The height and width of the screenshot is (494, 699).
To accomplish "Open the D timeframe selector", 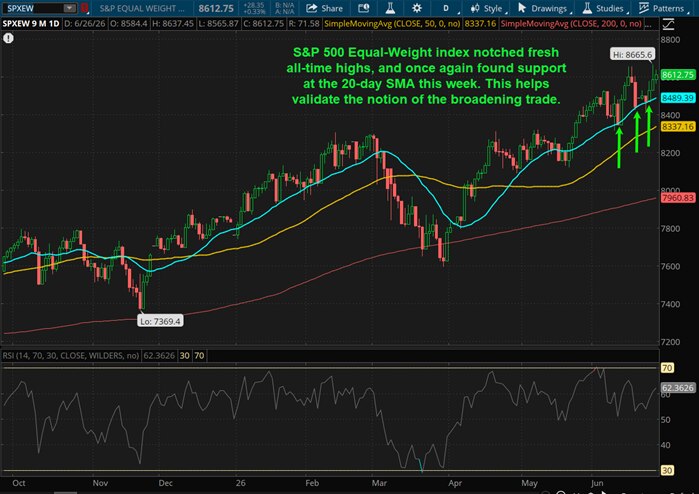I will 446,8.
